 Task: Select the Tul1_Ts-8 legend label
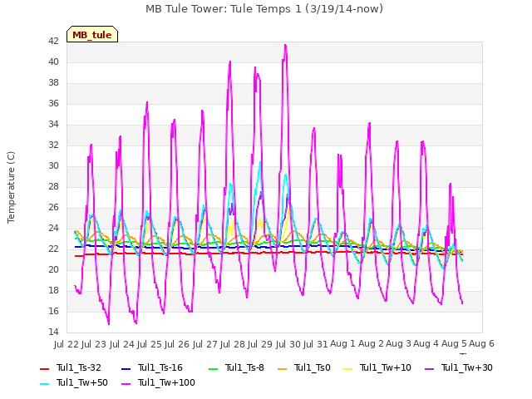(244, 367)
